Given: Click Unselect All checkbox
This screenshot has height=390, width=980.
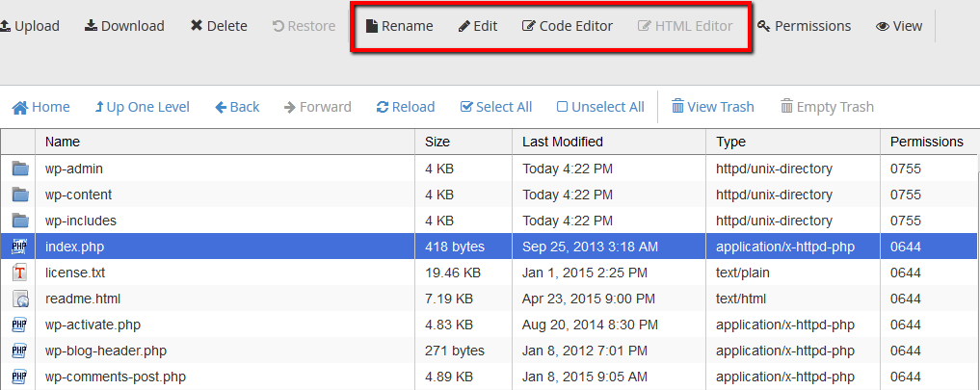Looking at the screenshot, I should tap(563, 107).
